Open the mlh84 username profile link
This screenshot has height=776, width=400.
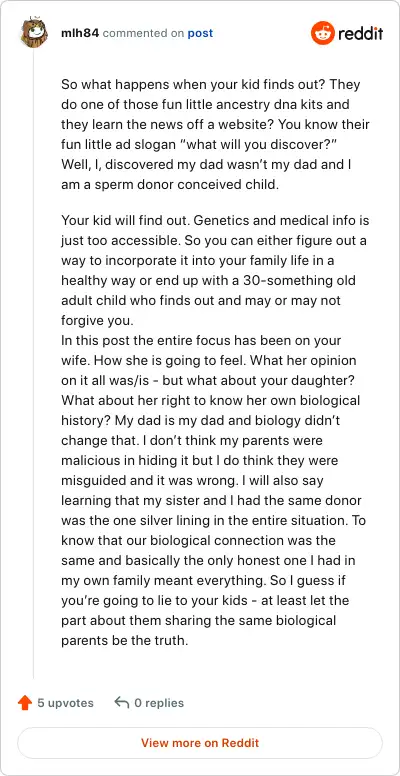click(80, 33)
